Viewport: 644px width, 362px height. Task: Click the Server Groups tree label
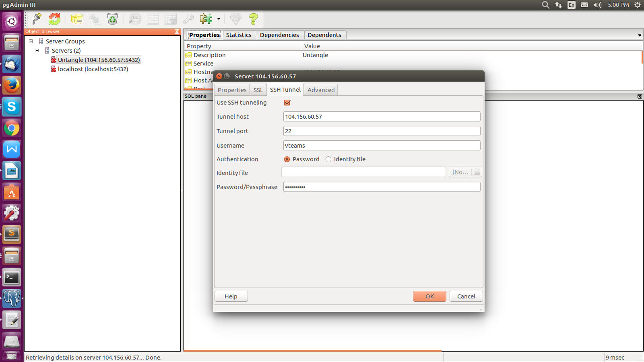pyautogui.click(x=65, y=41)
